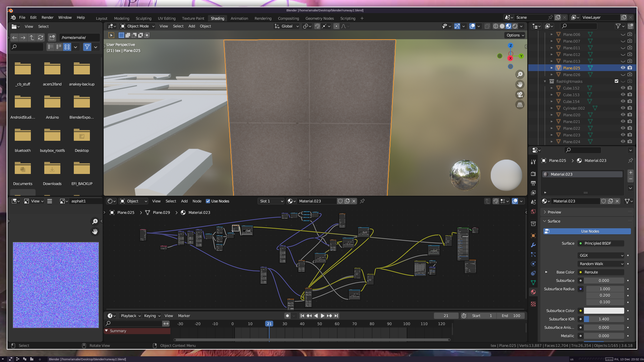The image size is (644, 362).
Task: Open the Render menu
Action: [x=47, y=17]
